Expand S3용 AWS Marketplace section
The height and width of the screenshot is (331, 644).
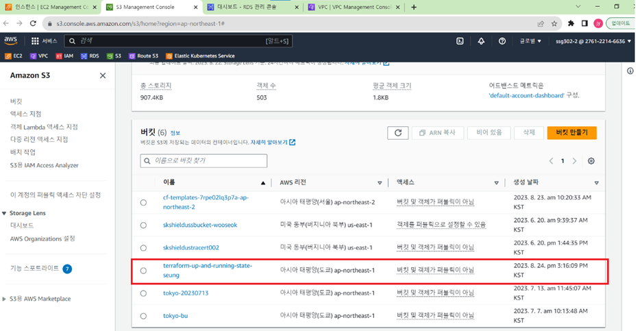tap(4, 299)
